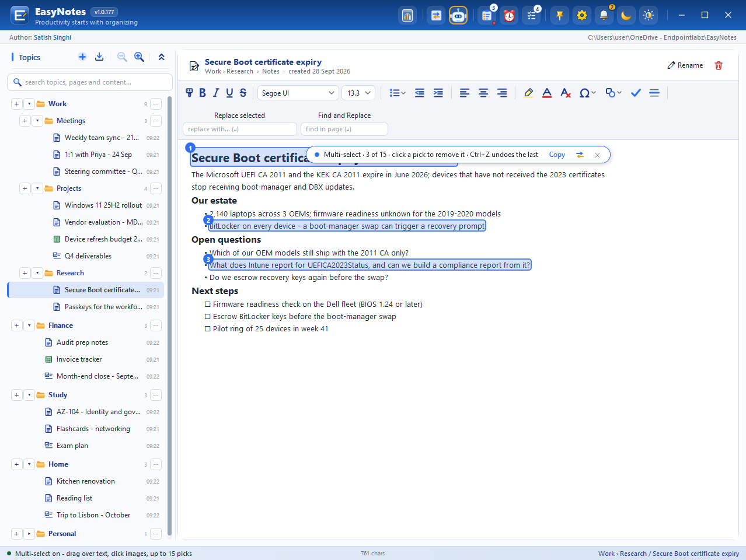Image resolution: width=746 pixels, height=560 pixels.
Task: Collapse the Meetings subfolder
Action: click(x=37, y=121)
